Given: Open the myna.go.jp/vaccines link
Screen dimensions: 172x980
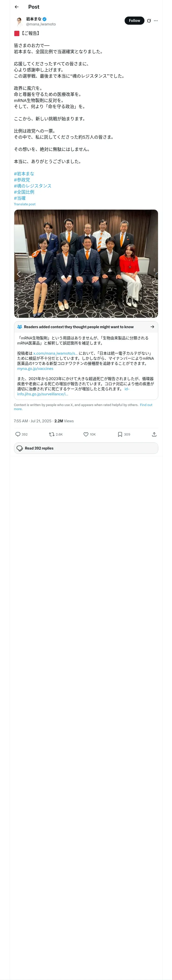Looking at the screenshot, I should 35,369.
